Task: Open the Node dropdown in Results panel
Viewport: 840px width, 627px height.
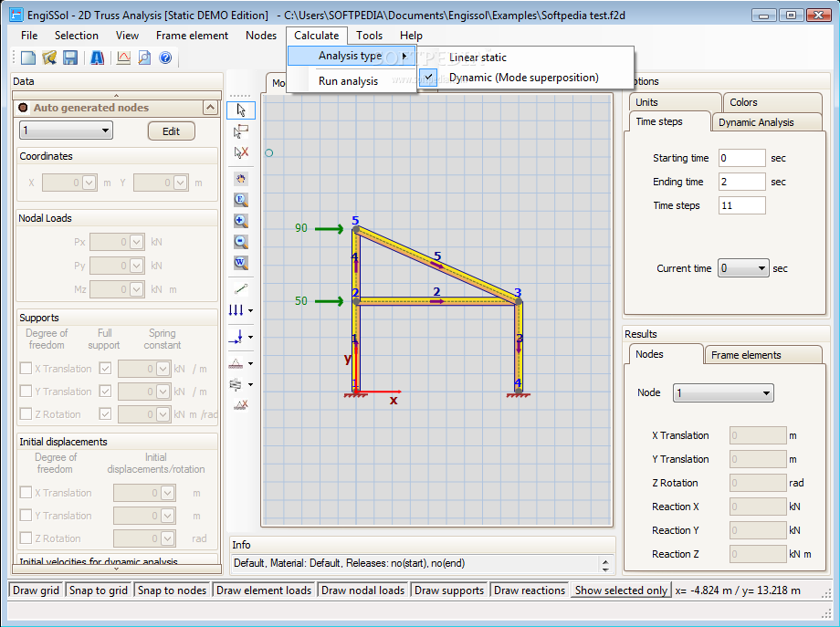Action: tap(723, 393)
